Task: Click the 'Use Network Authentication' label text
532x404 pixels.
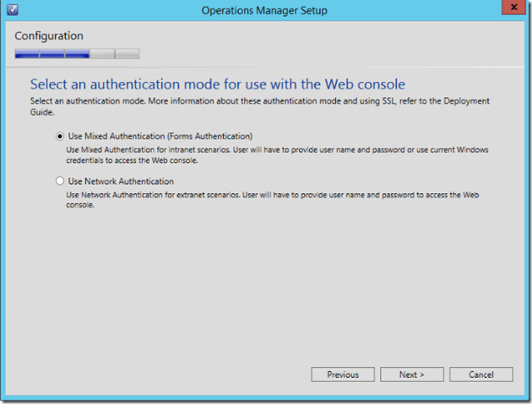Action: [120, 181]
